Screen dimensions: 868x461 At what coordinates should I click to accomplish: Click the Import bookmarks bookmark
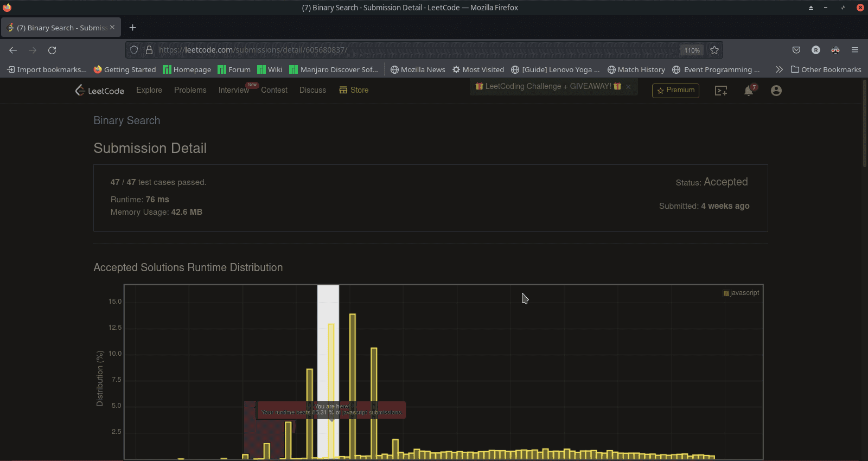(47, 69)
